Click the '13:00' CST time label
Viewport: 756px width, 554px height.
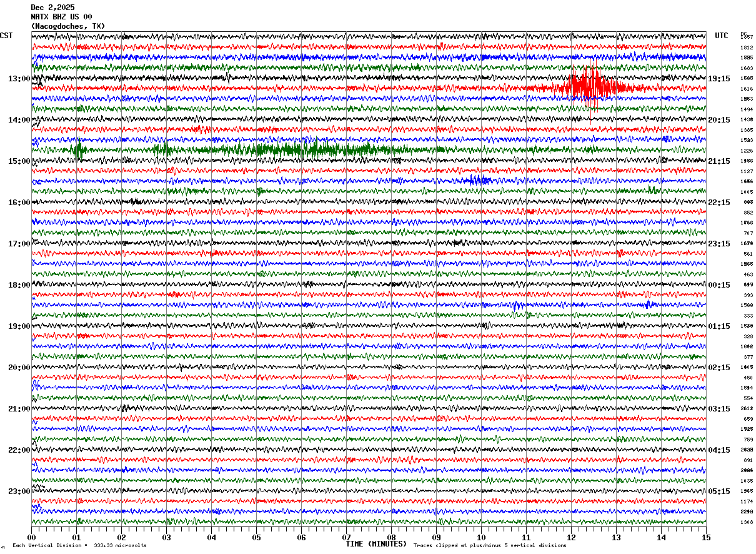(19, 79)
